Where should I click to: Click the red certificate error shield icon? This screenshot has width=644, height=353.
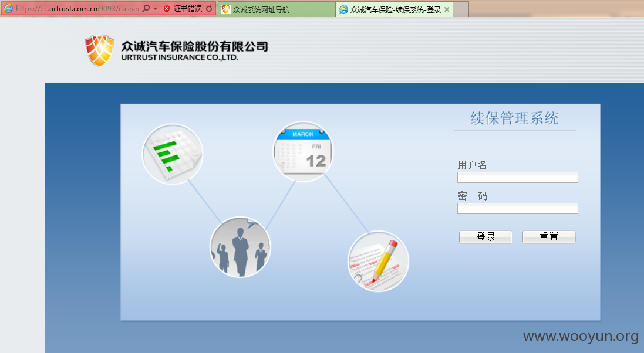coord(167,9)
